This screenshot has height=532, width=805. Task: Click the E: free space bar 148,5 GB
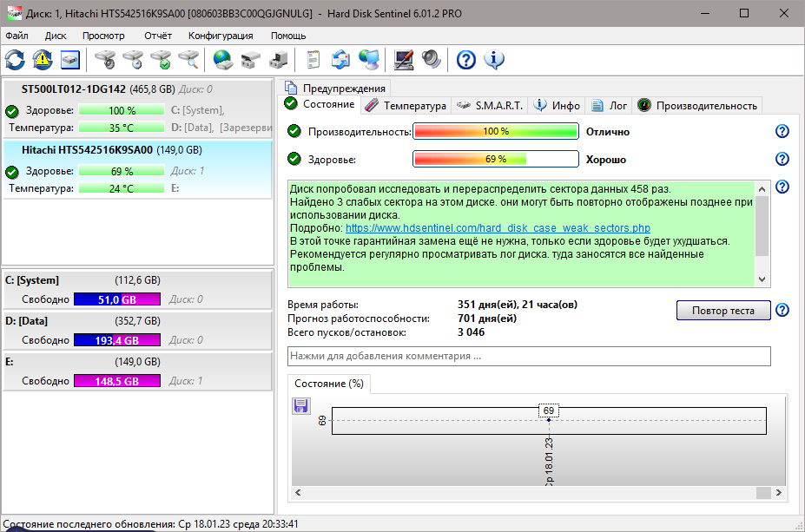[117, 381]
